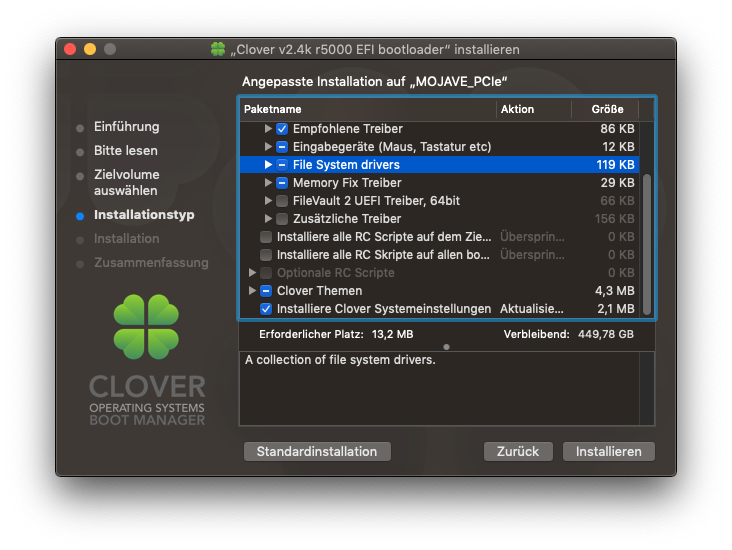
Task: Expand the Optionale RC Scripte group
Action: [252, 273]
